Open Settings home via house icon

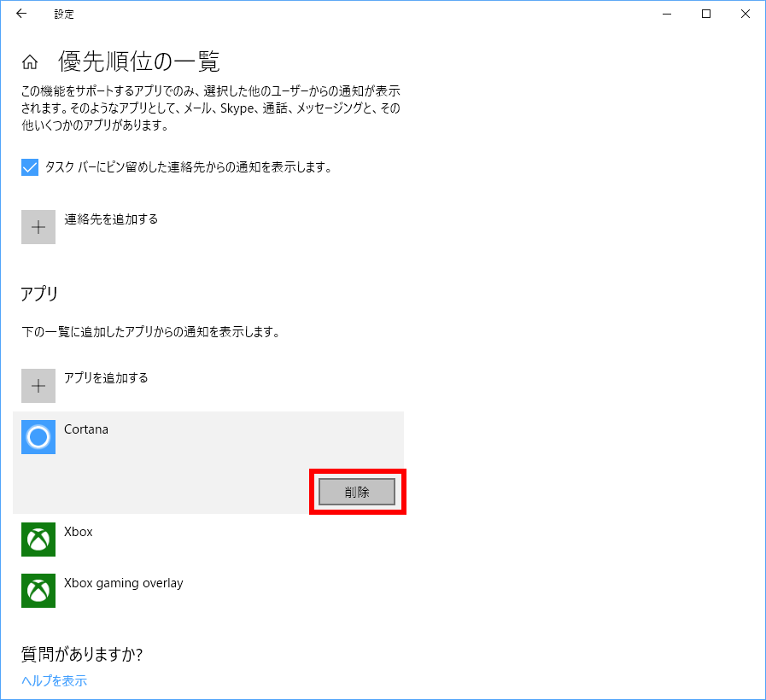point(30,62)
